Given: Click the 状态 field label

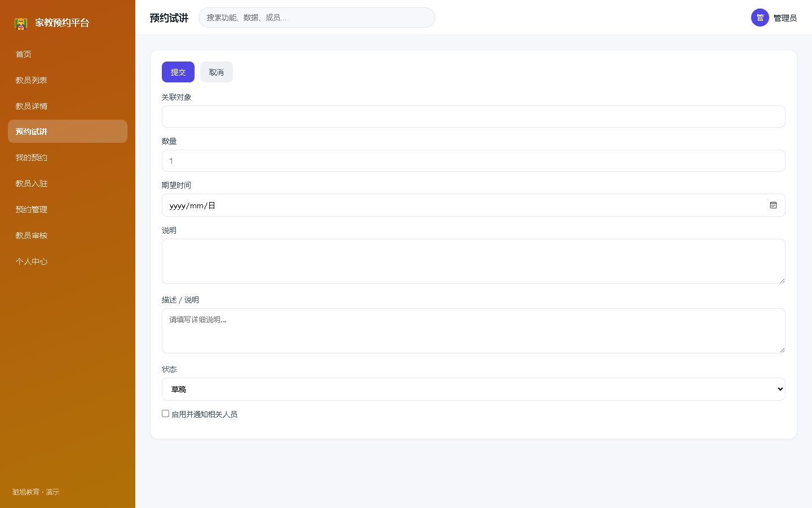Looking at the screenshot, I should pyautogui.click(x=169, y=369).
